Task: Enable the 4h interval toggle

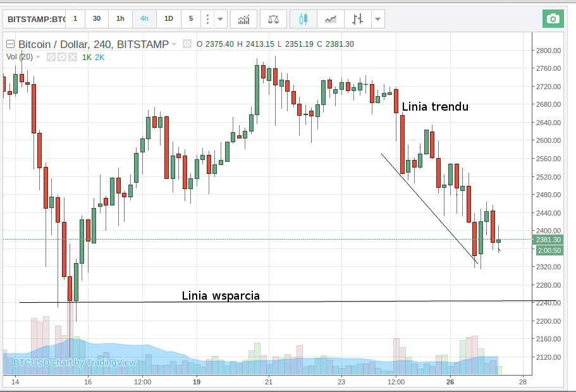Action: pyautogui.click(x=144, y=19)
